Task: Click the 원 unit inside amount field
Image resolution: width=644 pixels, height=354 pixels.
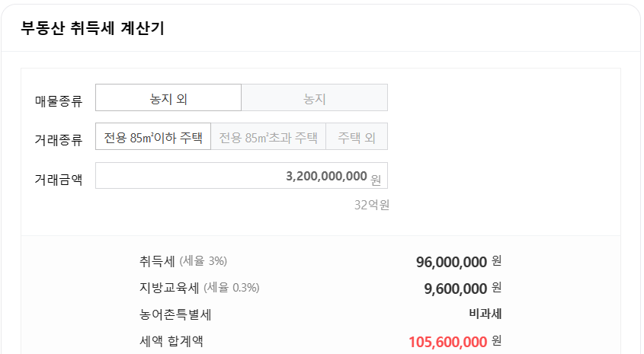Action: coord(376,179)
